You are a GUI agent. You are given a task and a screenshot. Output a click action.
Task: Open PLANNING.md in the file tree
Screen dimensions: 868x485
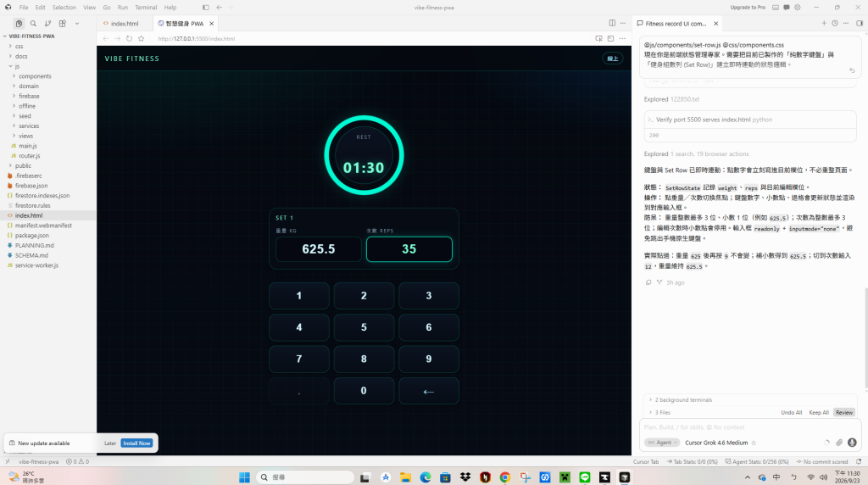(34, 245)
